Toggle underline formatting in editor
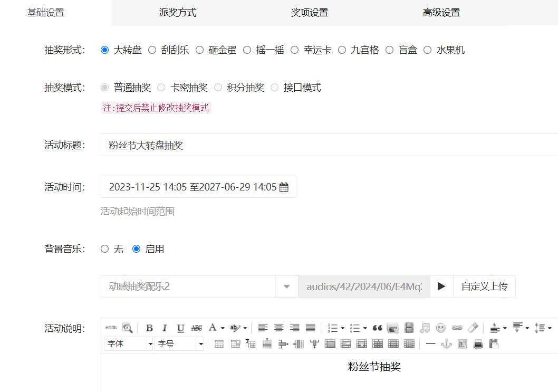This screenshot has width=558, height=392. click(181, 328)
